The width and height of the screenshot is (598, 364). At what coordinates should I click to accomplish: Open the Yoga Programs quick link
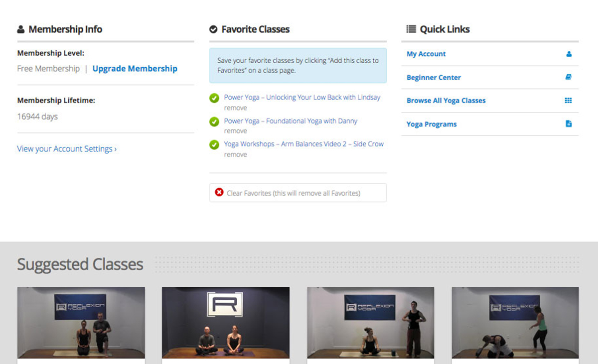[x=432, y=124]
